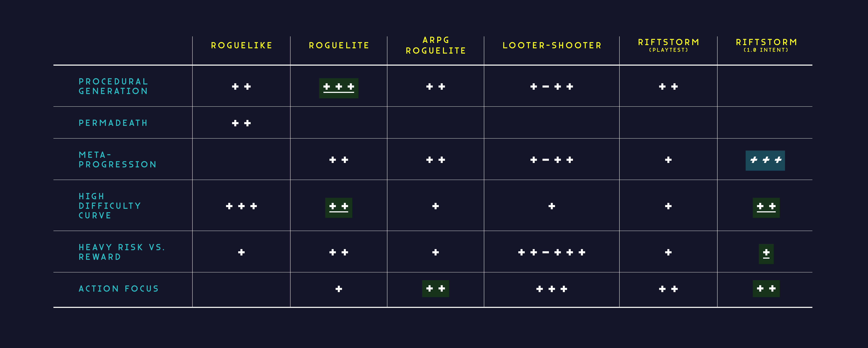This screenshot has height=348, width=868.
Task: Click Looter-Shooter's Heavy Risk vs. Reward rating
Action: (x=552, y=252)
